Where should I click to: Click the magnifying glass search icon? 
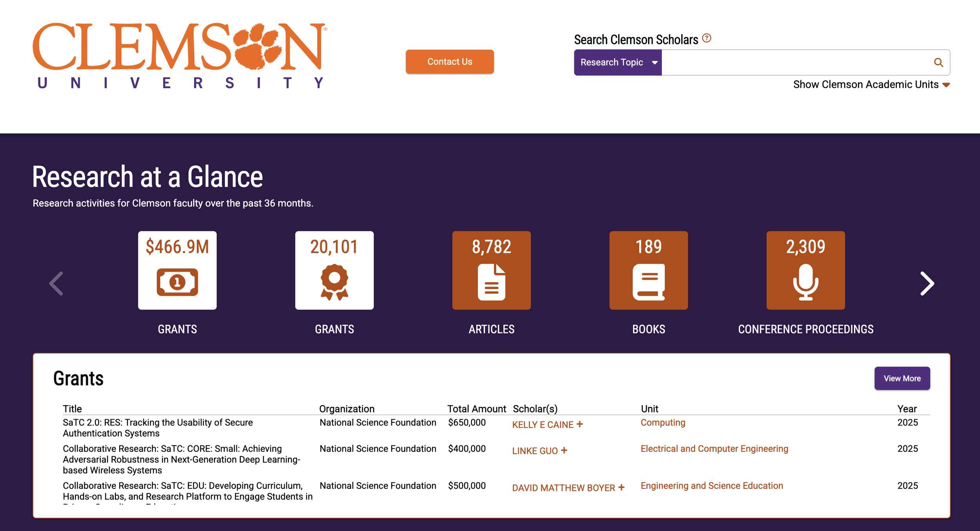pyautogui.click(x=938, y=62)
